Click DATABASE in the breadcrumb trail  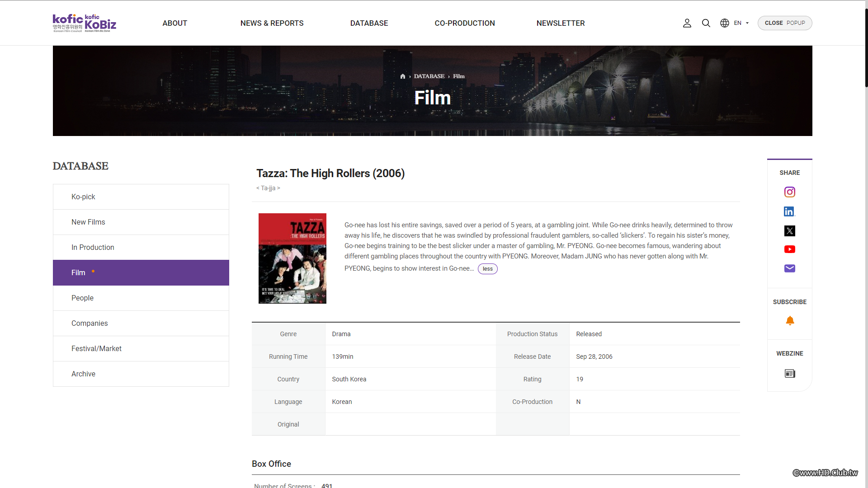coord(429,76)
